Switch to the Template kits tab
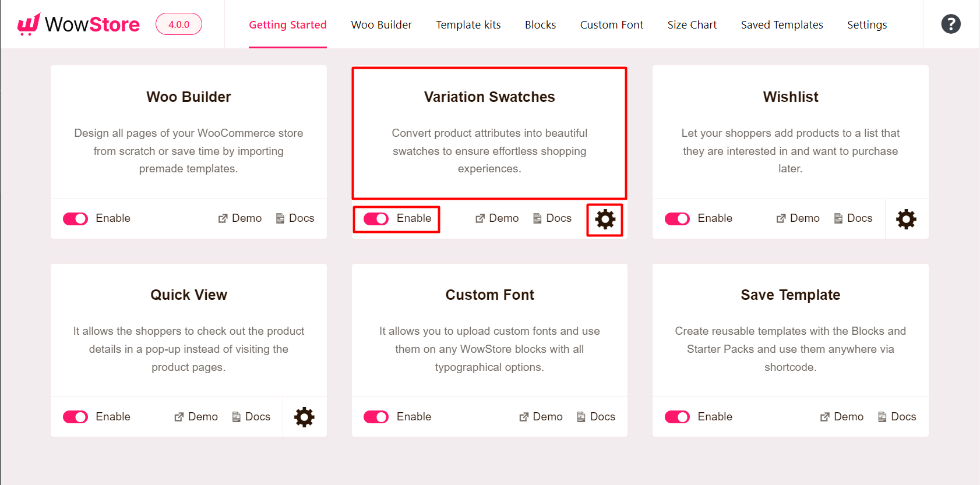 [x=468, y=24]
